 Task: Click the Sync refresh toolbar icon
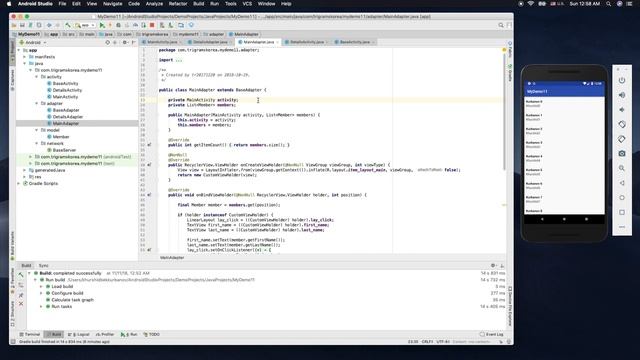point(31,25)
